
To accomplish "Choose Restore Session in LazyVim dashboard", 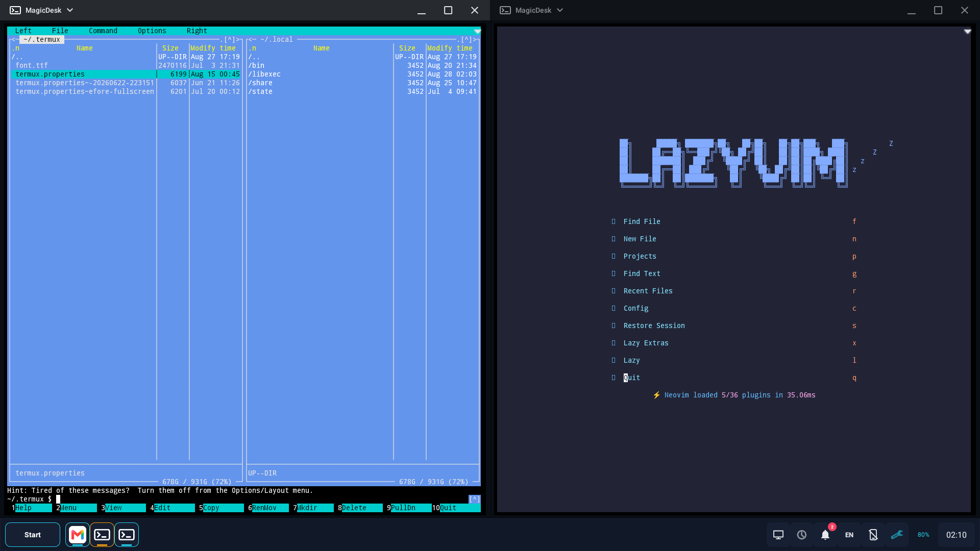I will click(x=654, y=325).
